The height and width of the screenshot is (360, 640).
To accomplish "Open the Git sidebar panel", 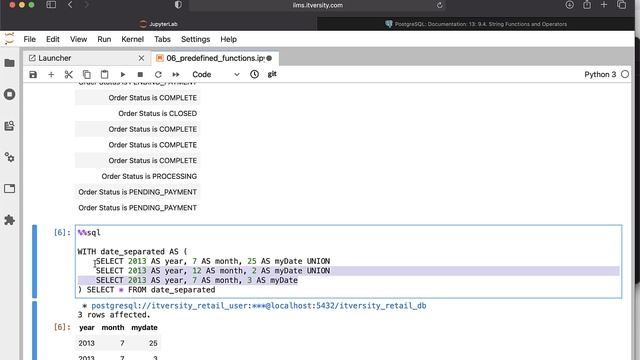I will tap(9, 126).
